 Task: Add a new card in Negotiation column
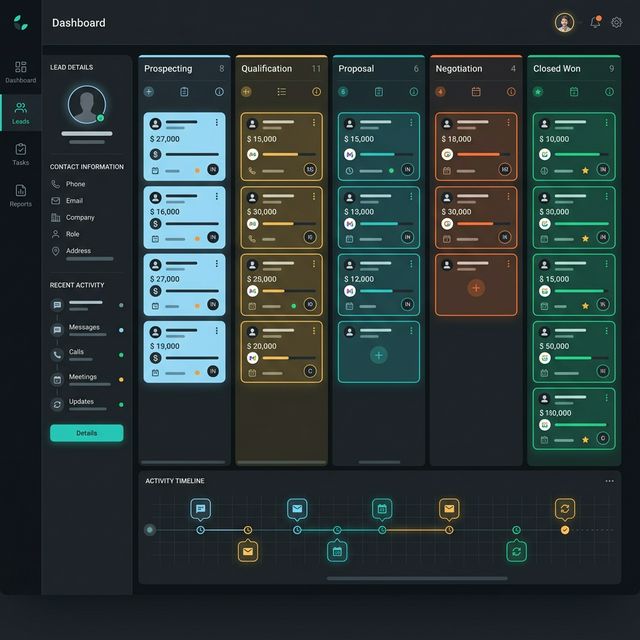[476, 288]
